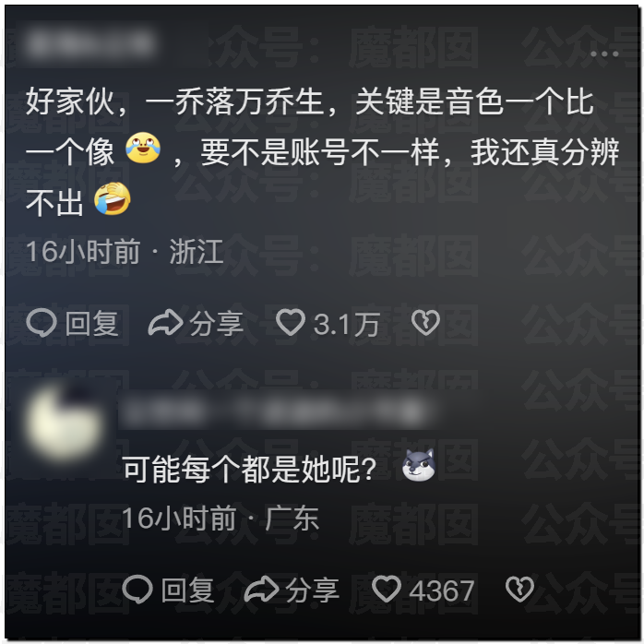Tap reply bubble icon on Zhejiang comment

[x=42, y=323]
